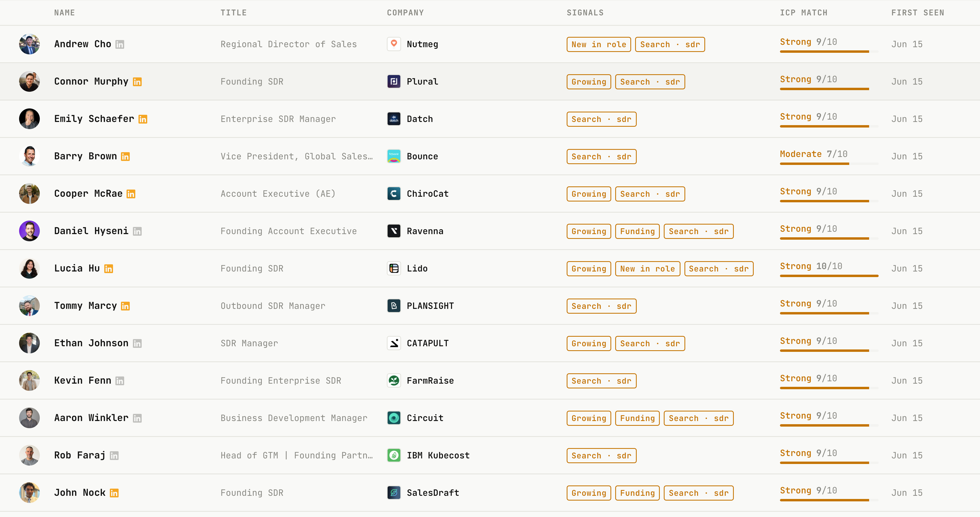This screenshot has width=980, height=517.
Task: Open John Nock's LinkedIn icon
Action: point(114,493)
